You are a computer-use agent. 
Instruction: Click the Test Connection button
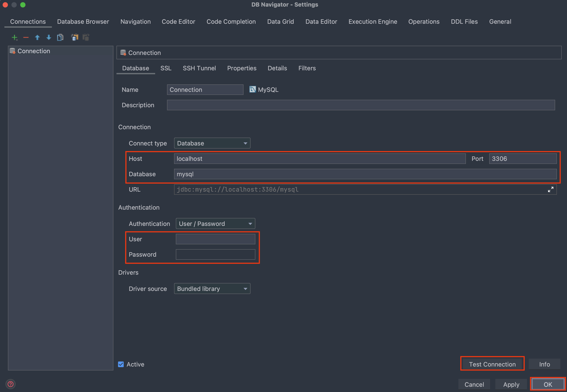(492, 364)
